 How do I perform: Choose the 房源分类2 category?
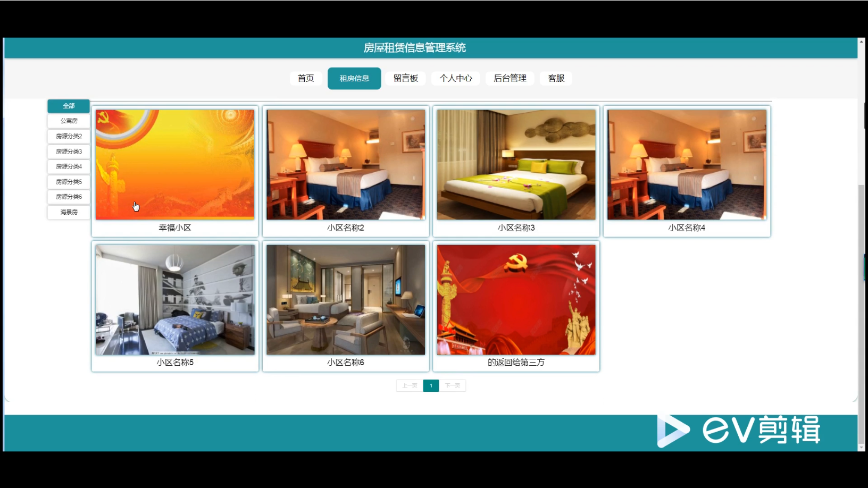[69, 136]
